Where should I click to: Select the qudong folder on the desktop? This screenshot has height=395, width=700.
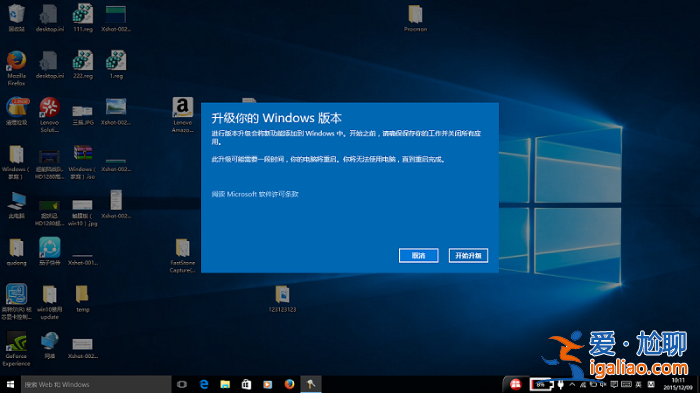click(16, 252)
